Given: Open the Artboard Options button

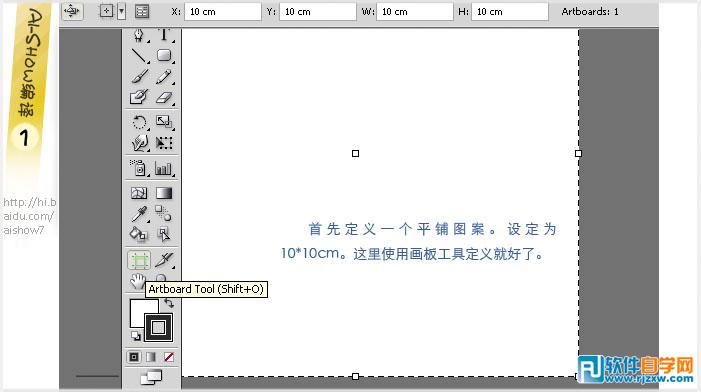Looking at the screenshot, I should 142,12.
